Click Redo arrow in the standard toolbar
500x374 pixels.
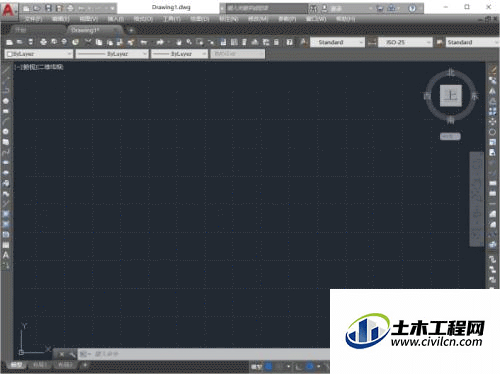point(160,42)
